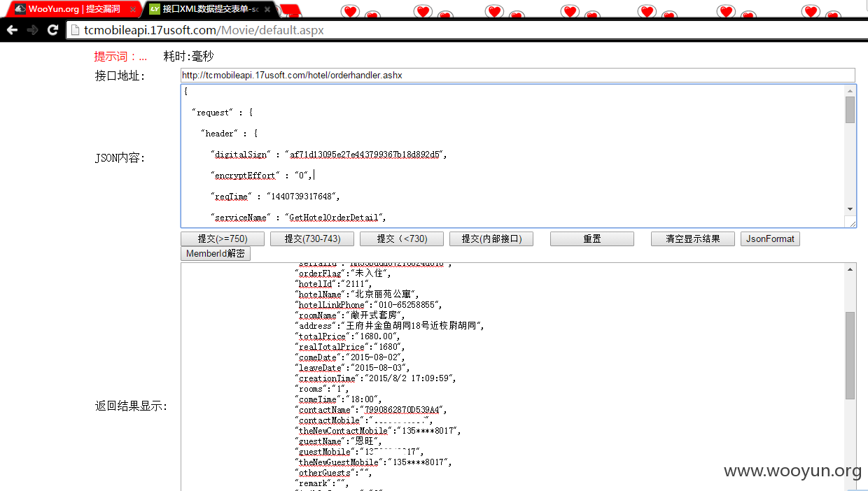The image size is (868, 491).
Task: Click the "orderFlag":"未入住" result line
Action: (344, 273)
